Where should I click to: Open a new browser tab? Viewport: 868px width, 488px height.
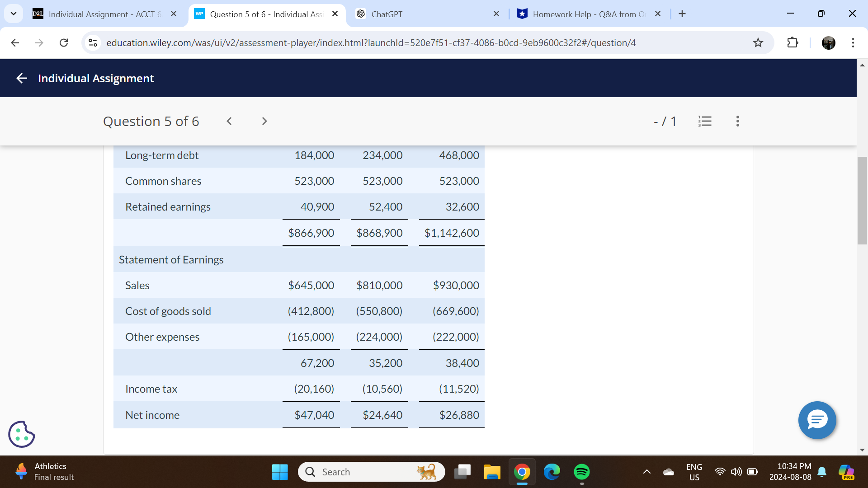(682, 14)
